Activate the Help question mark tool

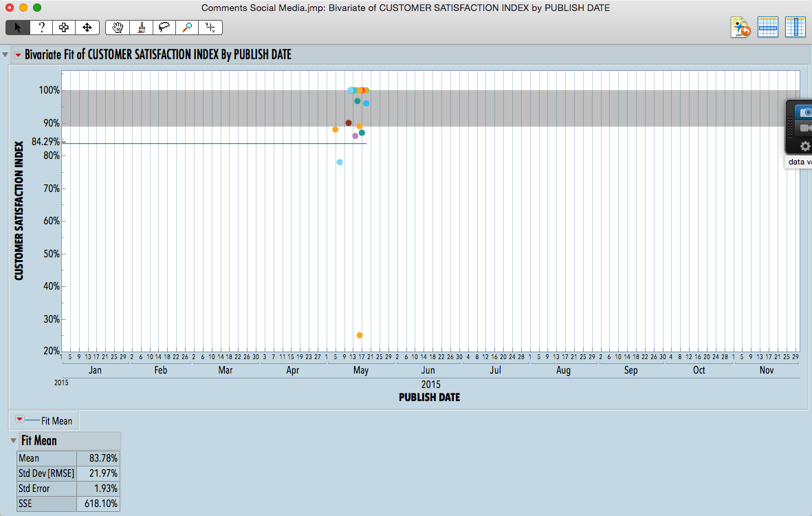tap(41, 28)
